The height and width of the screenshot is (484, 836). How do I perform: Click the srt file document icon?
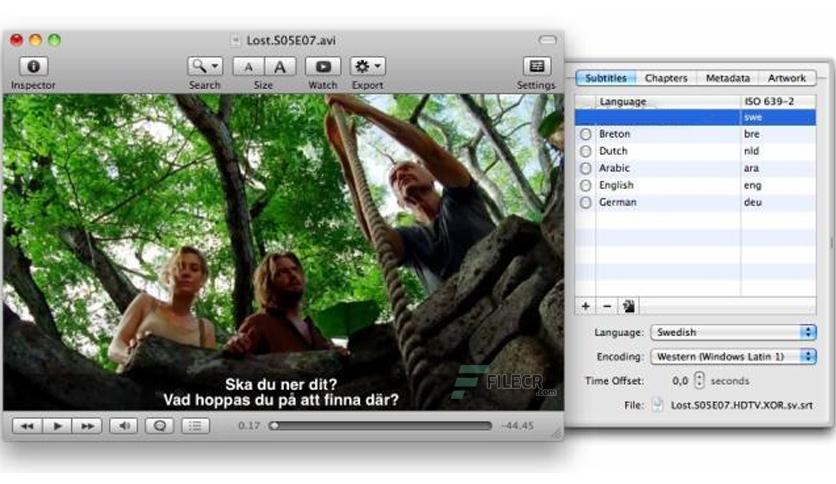[657, 405]
